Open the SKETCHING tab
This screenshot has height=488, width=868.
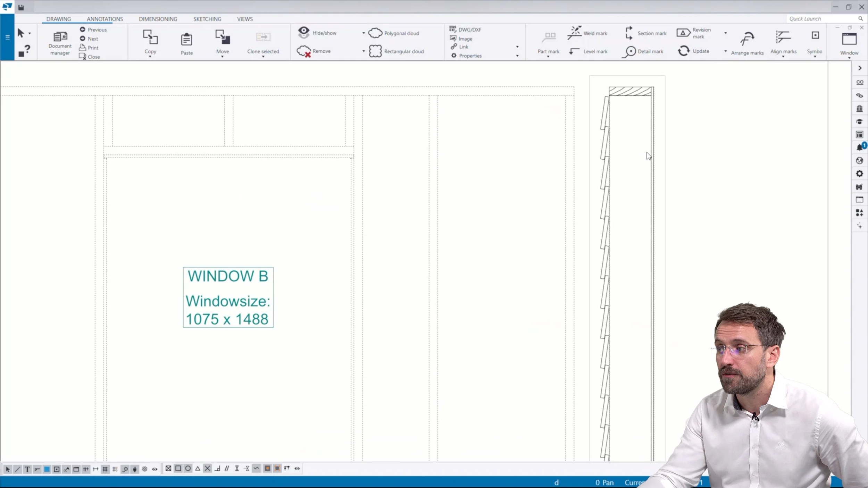click(207, 19)
